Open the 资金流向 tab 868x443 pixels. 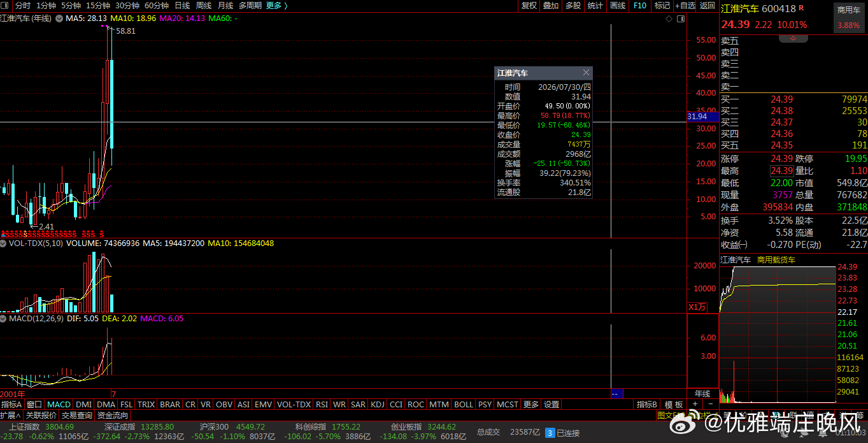click(113, 415)
